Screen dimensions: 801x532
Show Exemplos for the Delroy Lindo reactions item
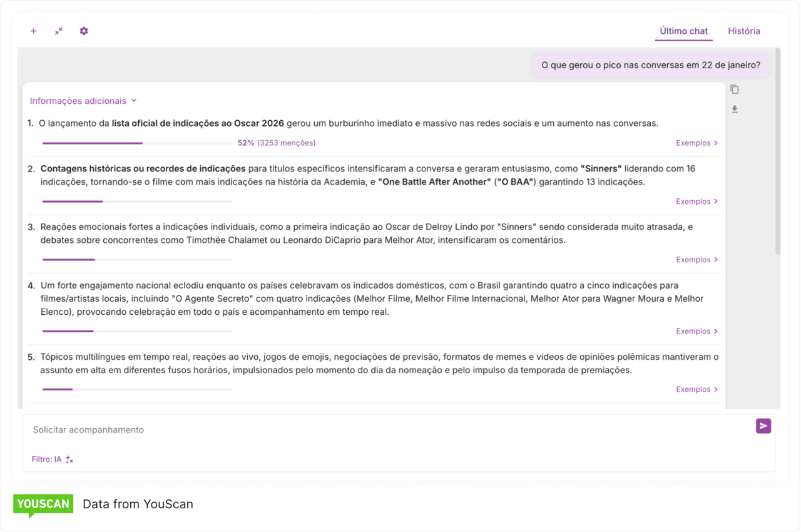pos(696,260)
